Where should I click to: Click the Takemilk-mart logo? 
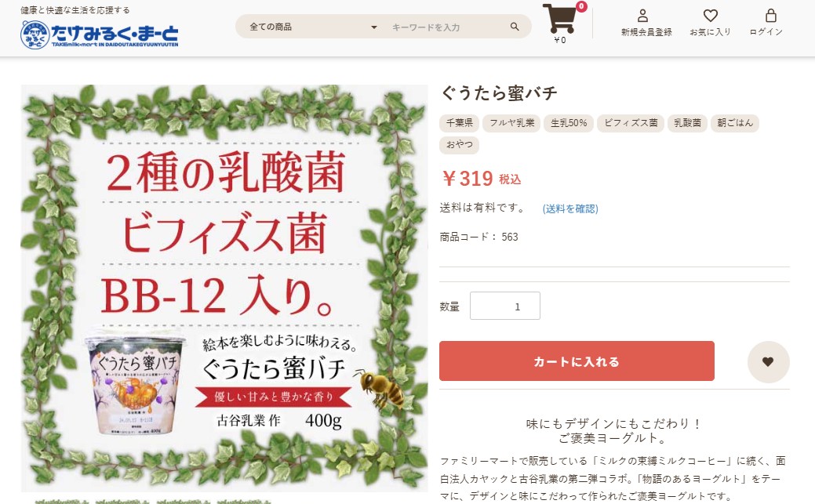pyautogui.click(x=100, y=34)
